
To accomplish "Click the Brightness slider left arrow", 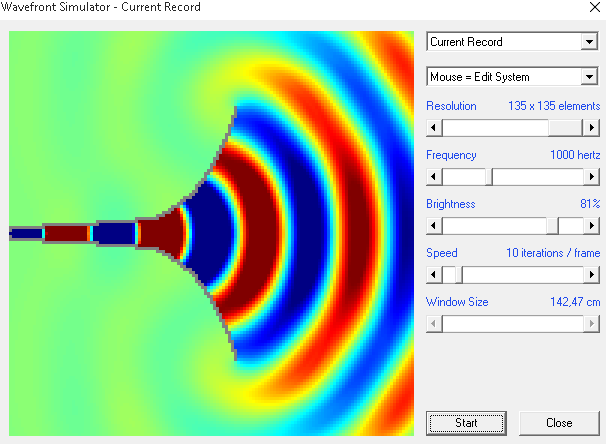I will pos(434,225).
